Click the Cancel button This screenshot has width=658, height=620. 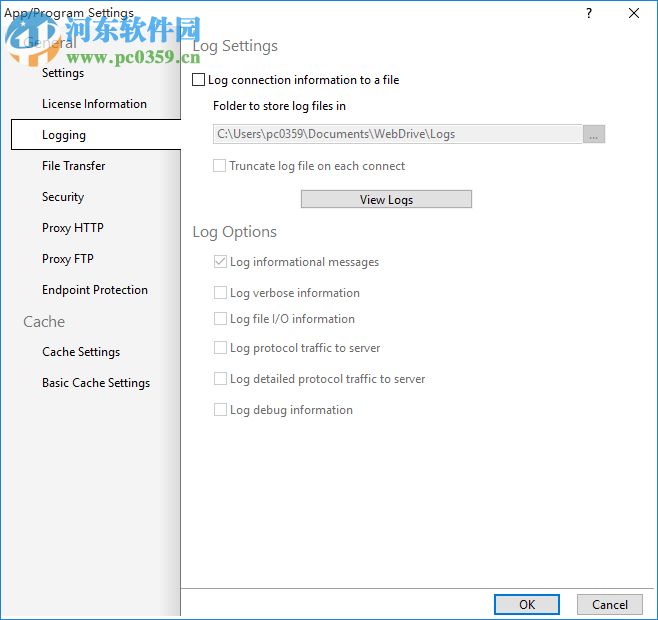(x=609, y=604)
